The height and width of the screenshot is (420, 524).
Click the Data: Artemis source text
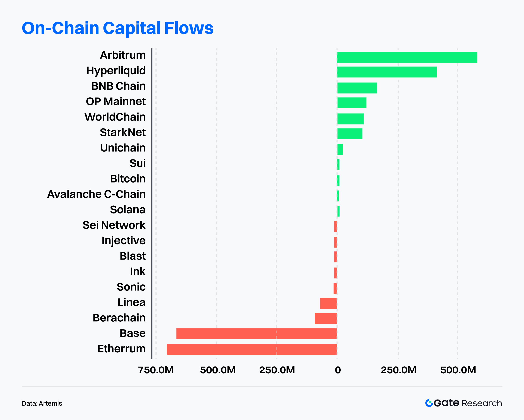42,403
